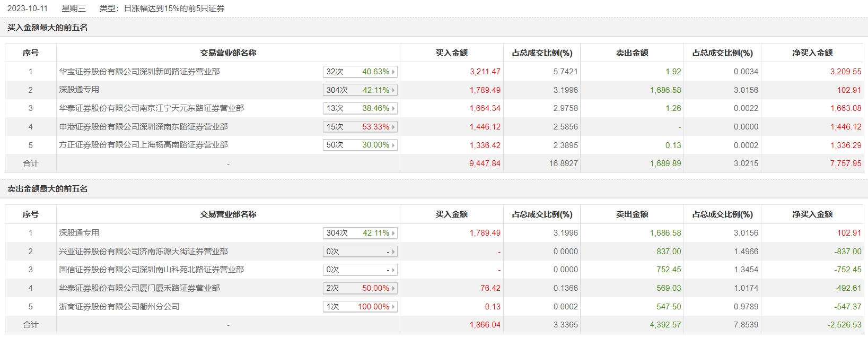Click 净买入金额 header in the sellers table

point(812,214)
